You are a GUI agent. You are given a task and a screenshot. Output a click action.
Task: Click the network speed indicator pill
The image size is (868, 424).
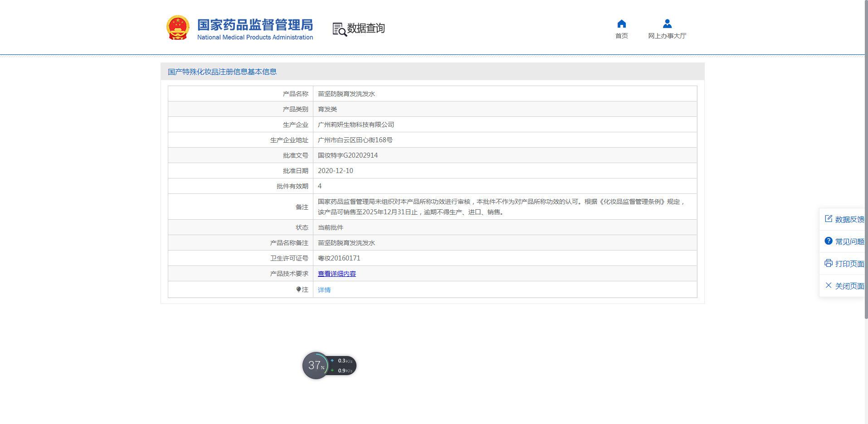tap(343, 366)
